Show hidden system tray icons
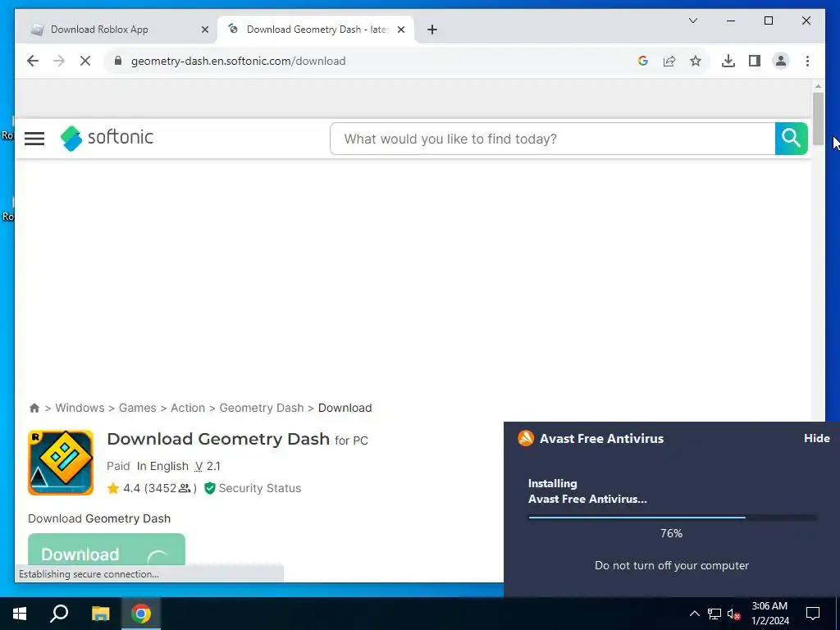Viewport: 840px width, 630px height. tap(694, 614)
